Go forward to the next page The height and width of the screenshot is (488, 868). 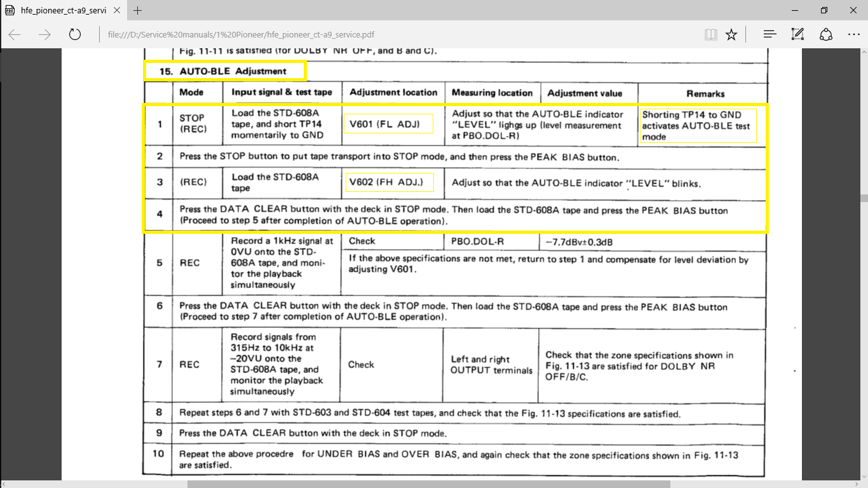[44, 34]
